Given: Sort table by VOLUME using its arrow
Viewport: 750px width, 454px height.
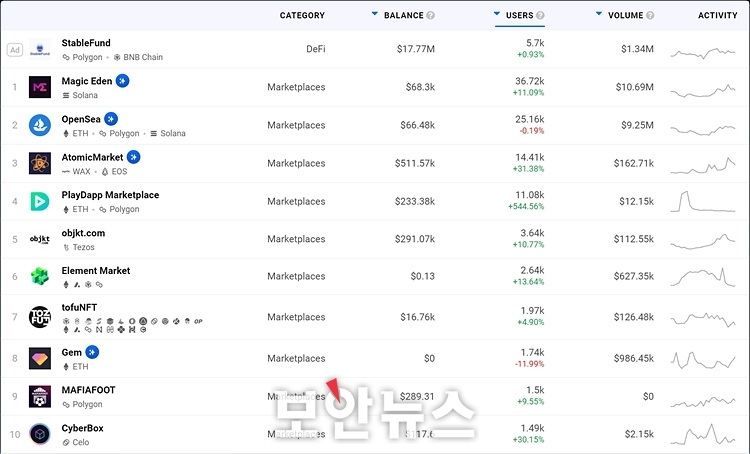Looking at the screenshot, I should point(599,14).
